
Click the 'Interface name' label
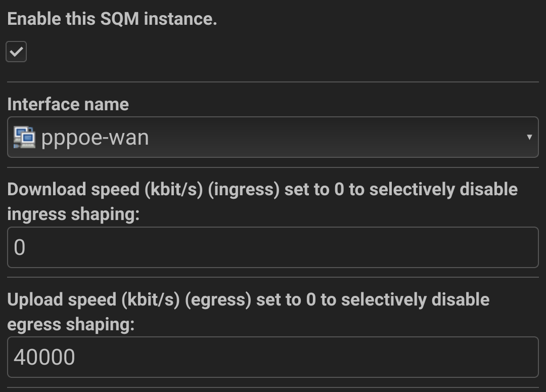(x=68, y=104)
